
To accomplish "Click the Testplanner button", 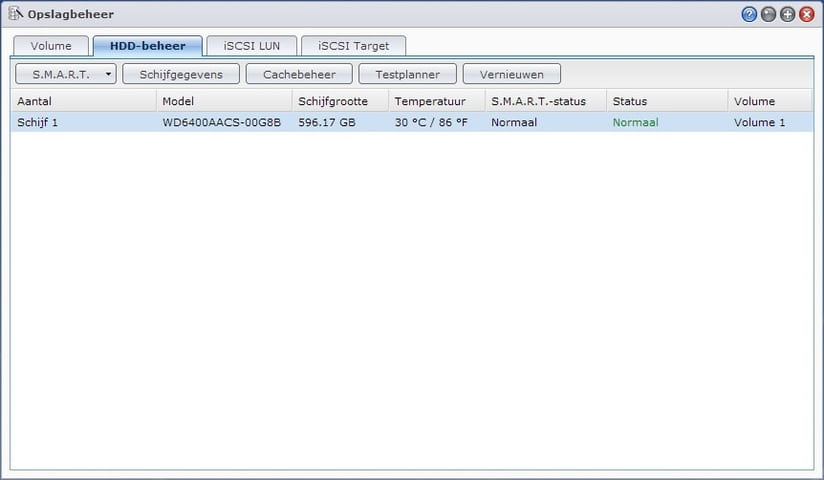I will (x=407, y=74).
